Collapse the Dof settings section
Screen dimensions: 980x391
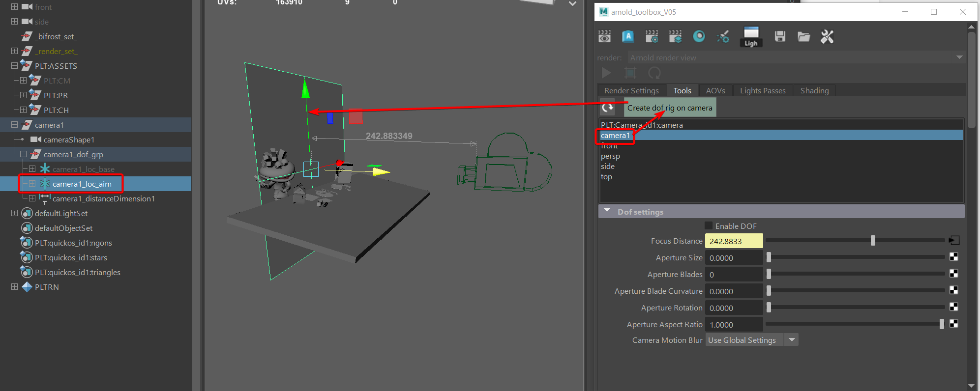(607, 211)
